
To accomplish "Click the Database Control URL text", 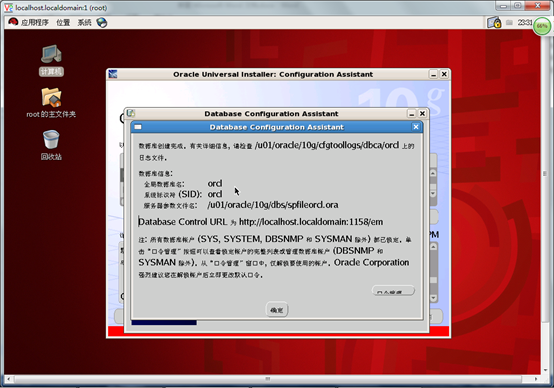I will pyautogui.click(x=261, y=222).
